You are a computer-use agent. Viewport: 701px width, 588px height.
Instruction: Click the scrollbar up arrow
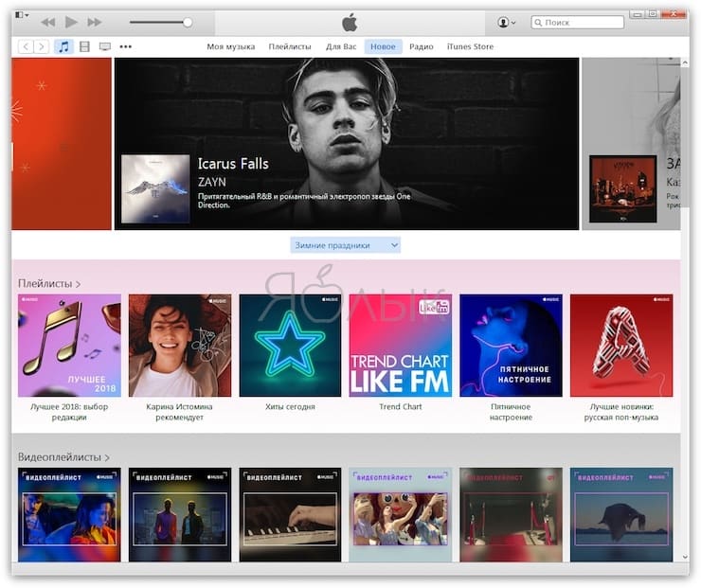(x=685, y=63)
